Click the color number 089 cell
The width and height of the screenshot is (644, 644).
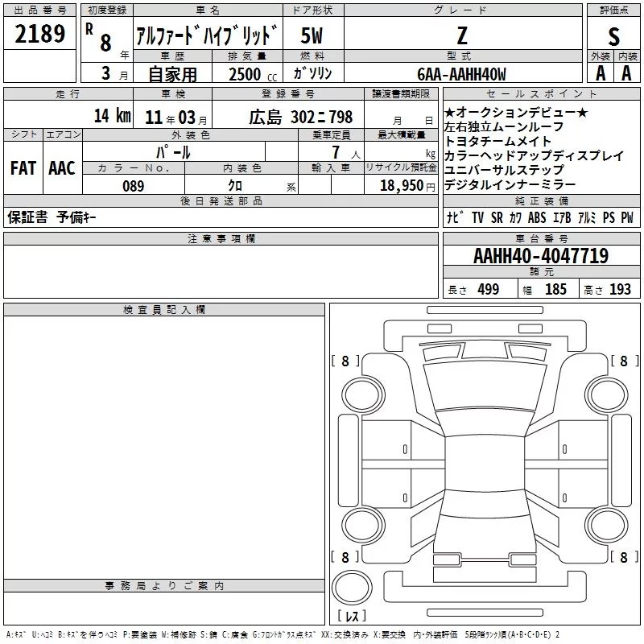click(x=133, y=185)
